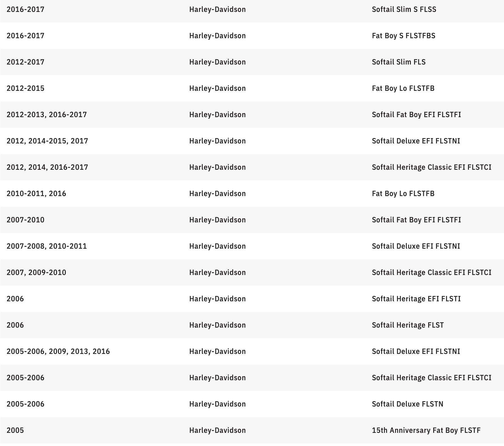Select the Softail Heritage FLST model text
The height and width of the screenshot is (446, 504).
[x=408, y=325]
